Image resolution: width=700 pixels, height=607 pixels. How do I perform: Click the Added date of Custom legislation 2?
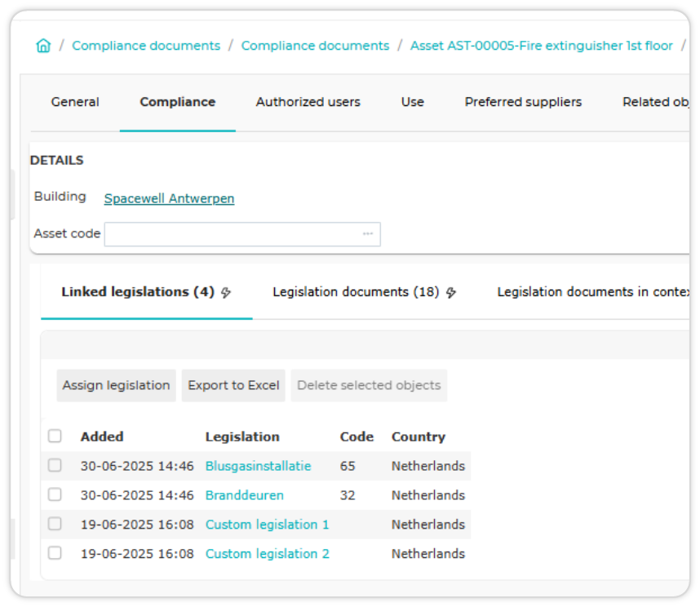point(137,554)
